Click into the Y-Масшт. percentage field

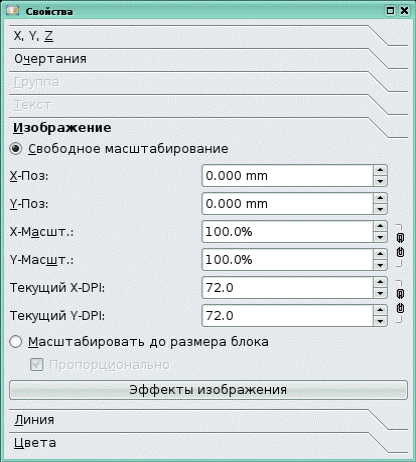(x=287, y=260)
